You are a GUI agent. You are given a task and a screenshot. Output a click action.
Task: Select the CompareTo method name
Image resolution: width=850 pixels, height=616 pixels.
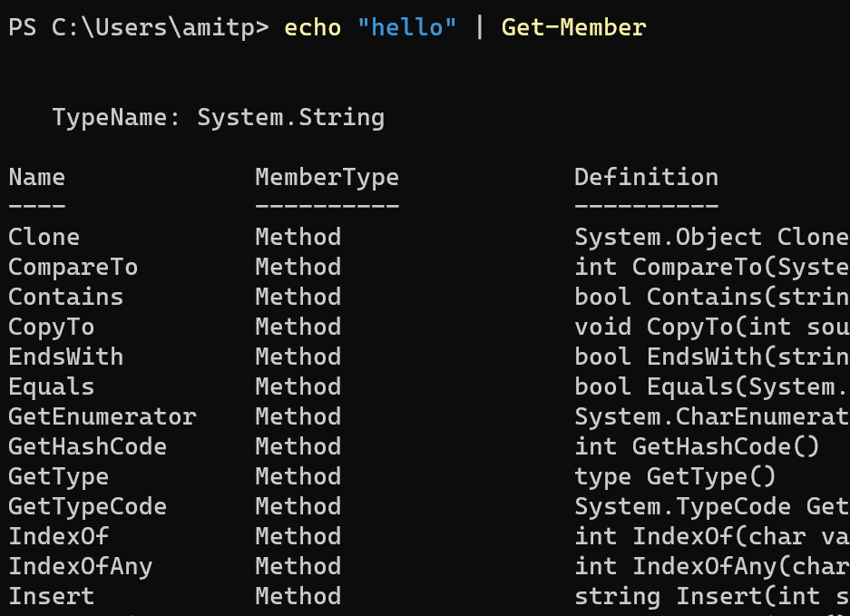73,267
